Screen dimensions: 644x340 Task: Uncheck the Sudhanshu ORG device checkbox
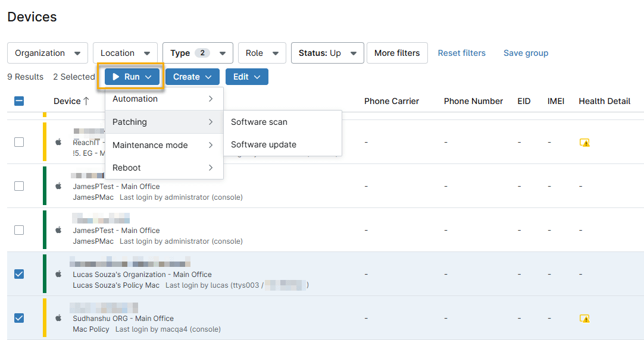point(19,318)
